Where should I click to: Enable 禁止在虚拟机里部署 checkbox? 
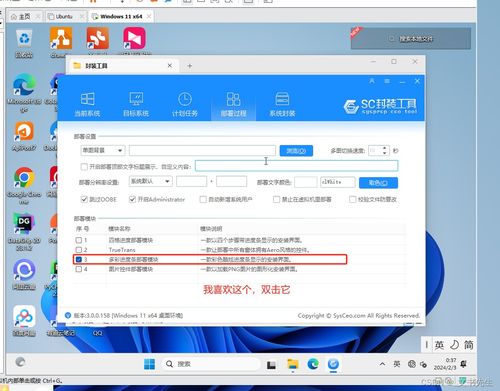pos(276,199)
